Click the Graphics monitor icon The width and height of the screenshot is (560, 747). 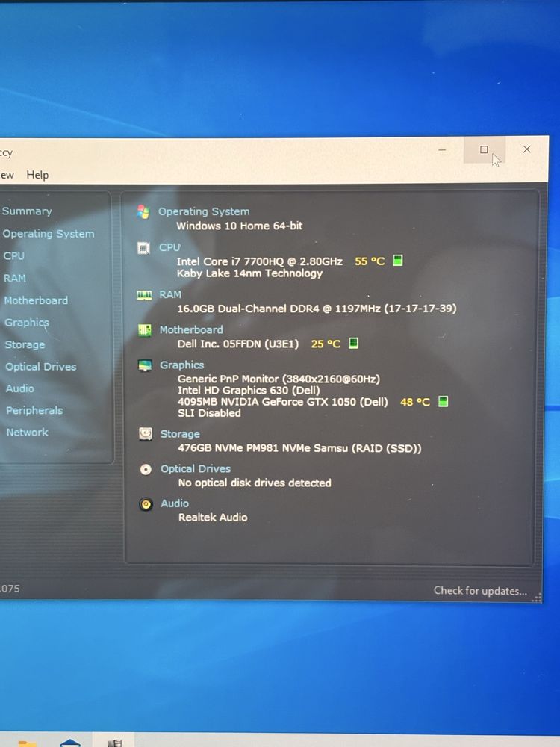coord(145,365)
